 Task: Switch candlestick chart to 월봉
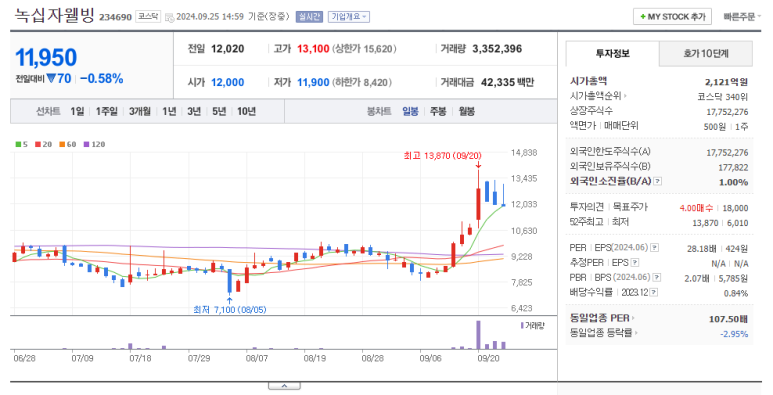[x=466, y=111]
